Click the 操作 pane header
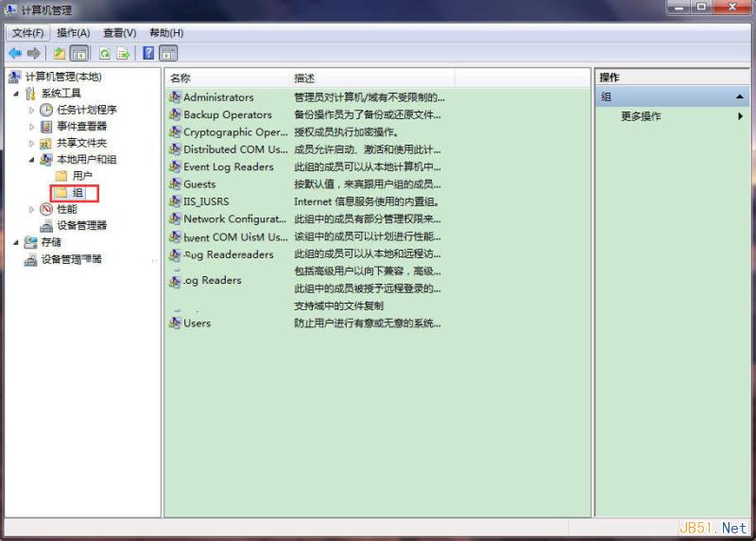Image resolution: width=756 pixels, height=541 pixels. [x=610, y=78]
